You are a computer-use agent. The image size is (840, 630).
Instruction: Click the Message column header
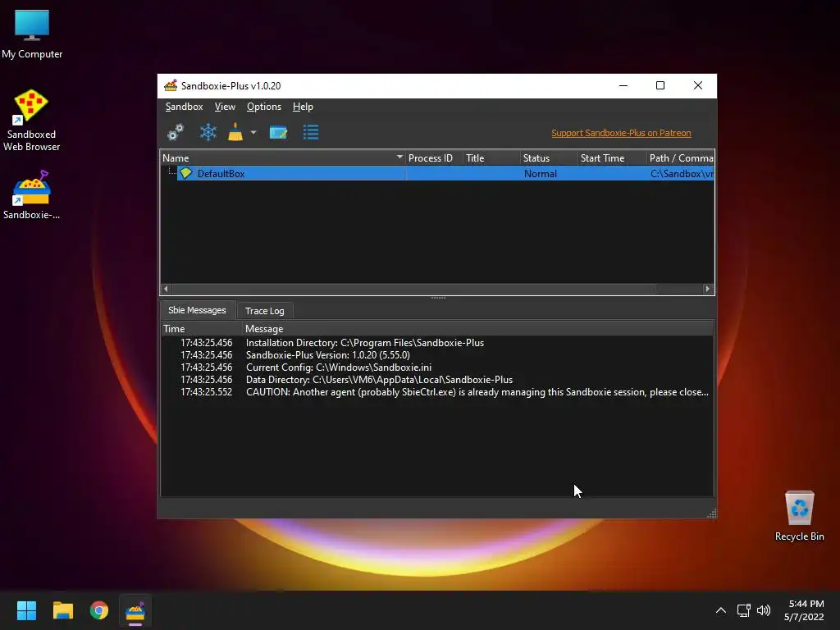pos(478,328)
